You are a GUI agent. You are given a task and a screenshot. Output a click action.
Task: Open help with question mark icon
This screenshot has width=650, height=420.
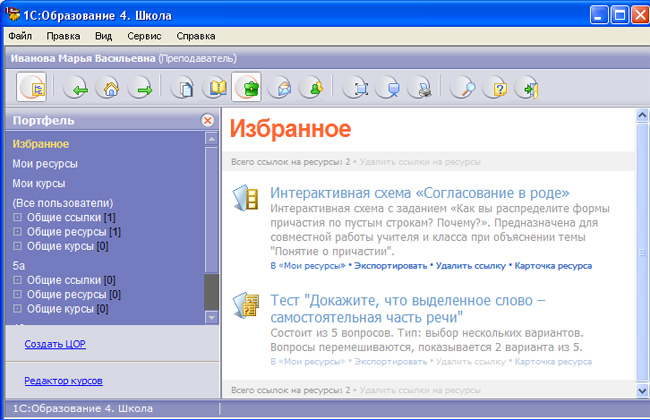[497, 88]
